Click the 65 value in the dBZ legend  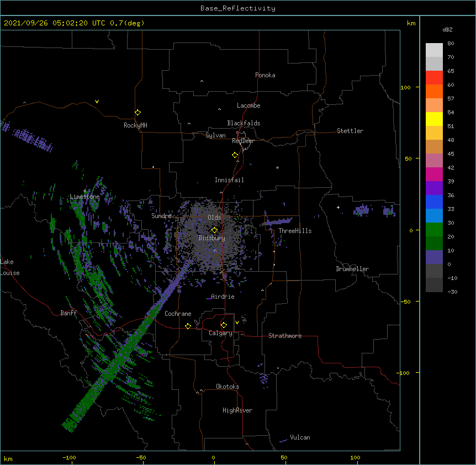[451, 71]
